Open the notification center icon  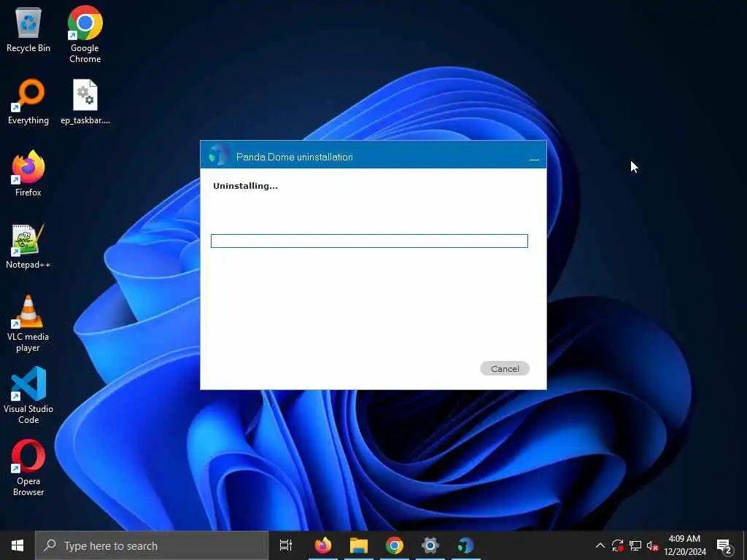coord(724,546)
